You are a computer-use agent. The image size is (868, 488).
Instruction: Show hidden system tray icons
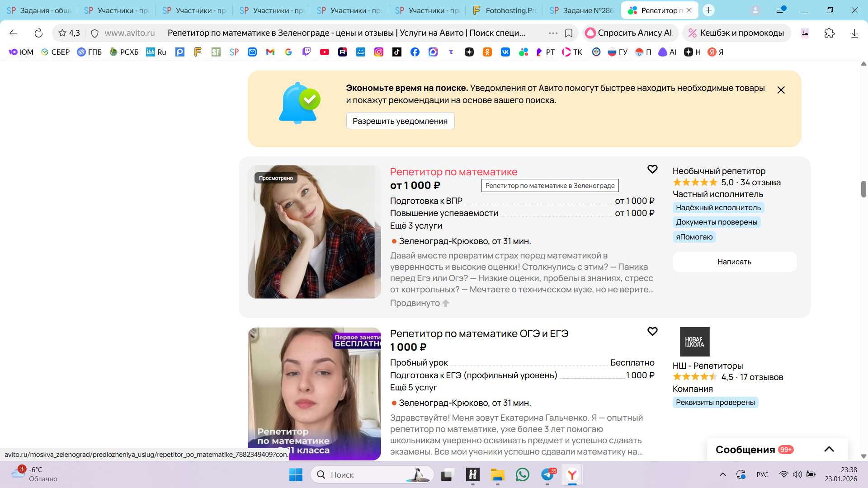click(722, 474)
